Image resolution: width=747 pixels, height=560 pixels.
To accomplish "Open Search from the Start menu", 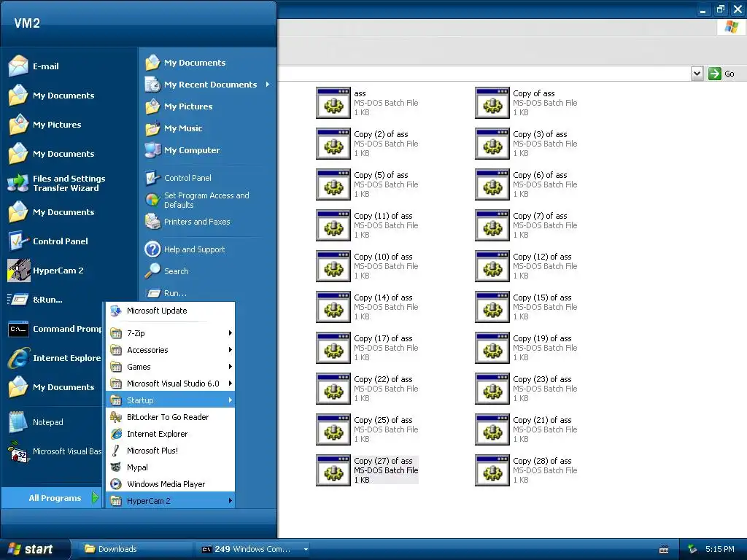I will (x=167, y=271).
